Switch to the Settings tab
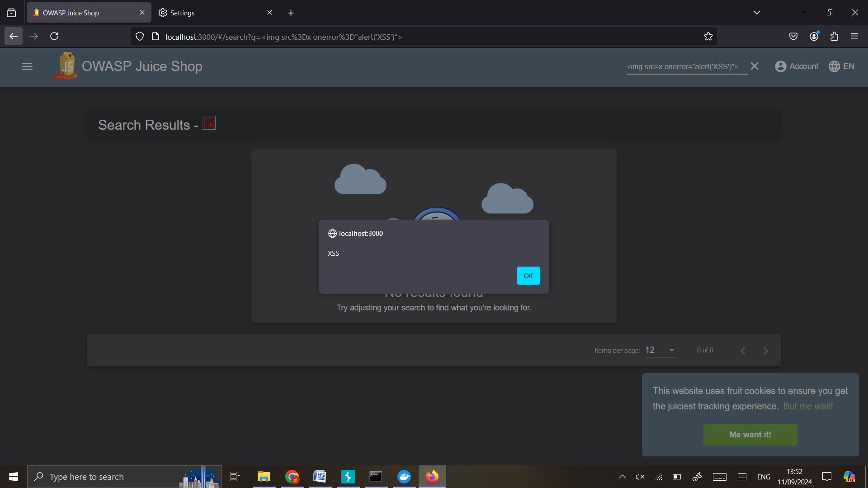Image resolution: width=868 pixels, height=488 pixels. (212, 13)
